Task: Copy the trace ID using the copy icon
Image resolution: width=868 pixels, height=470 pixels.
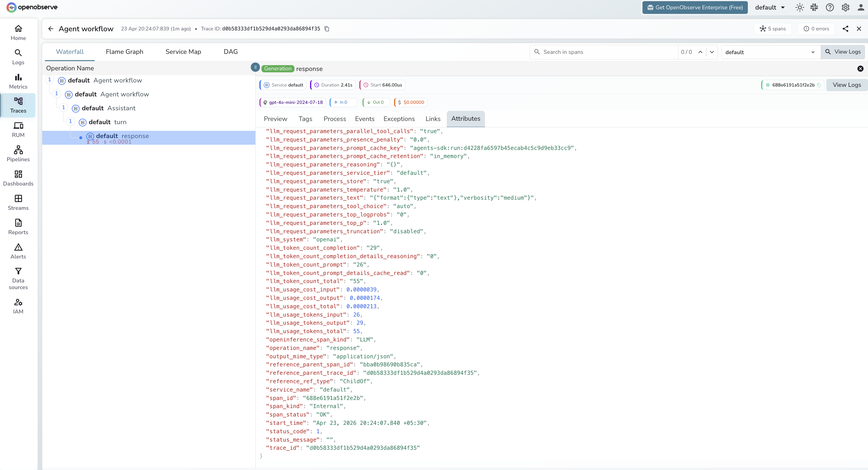Action: [x=327, y=29]
